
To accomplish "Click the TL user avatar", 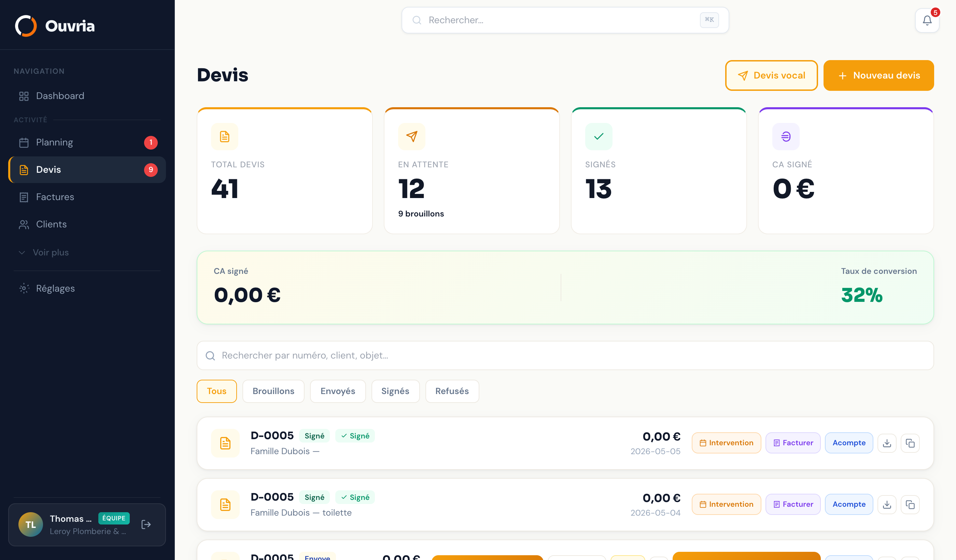I will click(x=31, y=524).
